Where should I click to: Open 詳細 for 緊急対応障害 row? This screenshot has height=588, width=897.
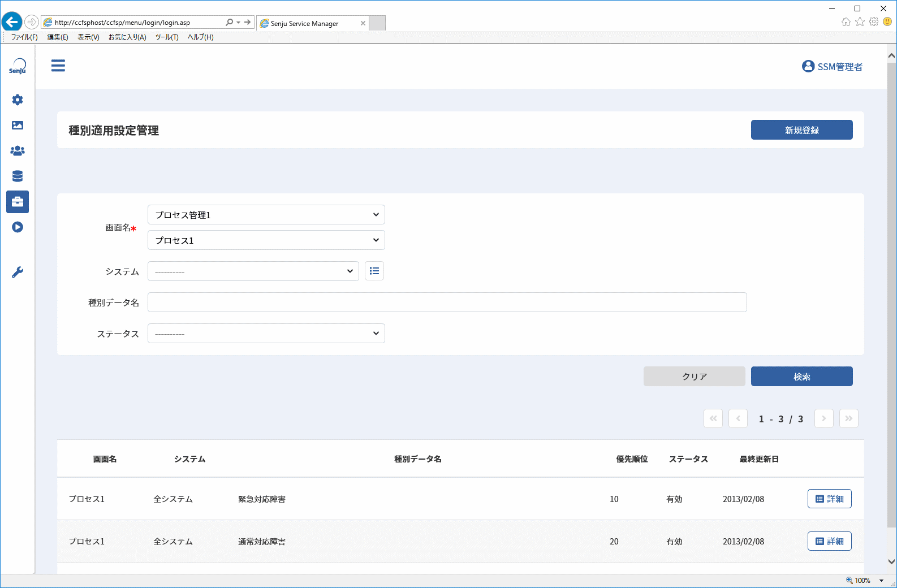click(830, 499)
